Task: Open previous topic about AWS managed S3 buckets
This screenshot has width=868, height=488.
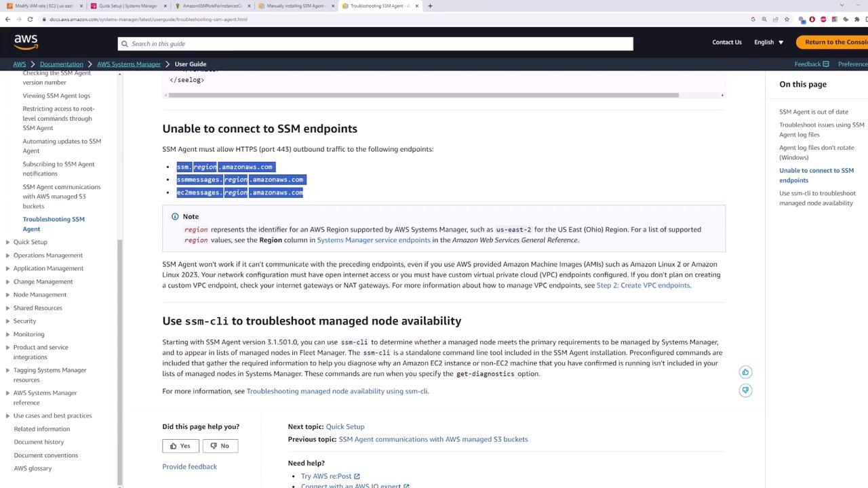Action: [x=433, y=439]
